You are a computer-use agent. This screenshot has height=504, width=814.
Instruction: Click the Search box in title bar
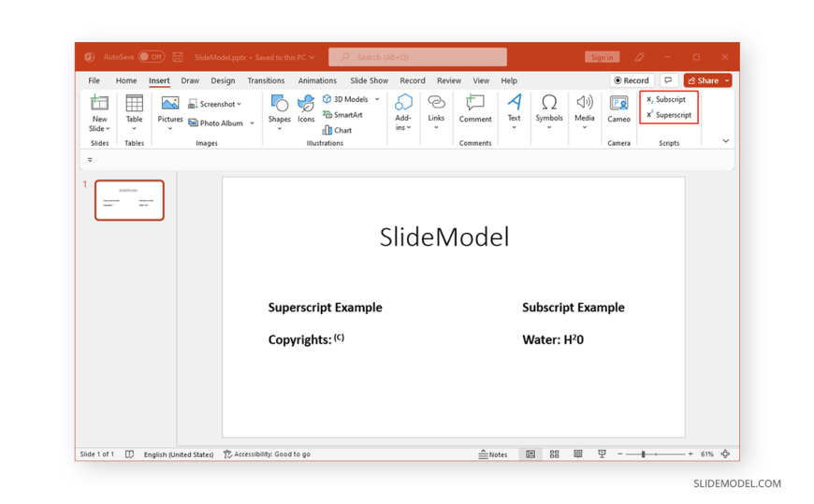click(x=418, y=57)
